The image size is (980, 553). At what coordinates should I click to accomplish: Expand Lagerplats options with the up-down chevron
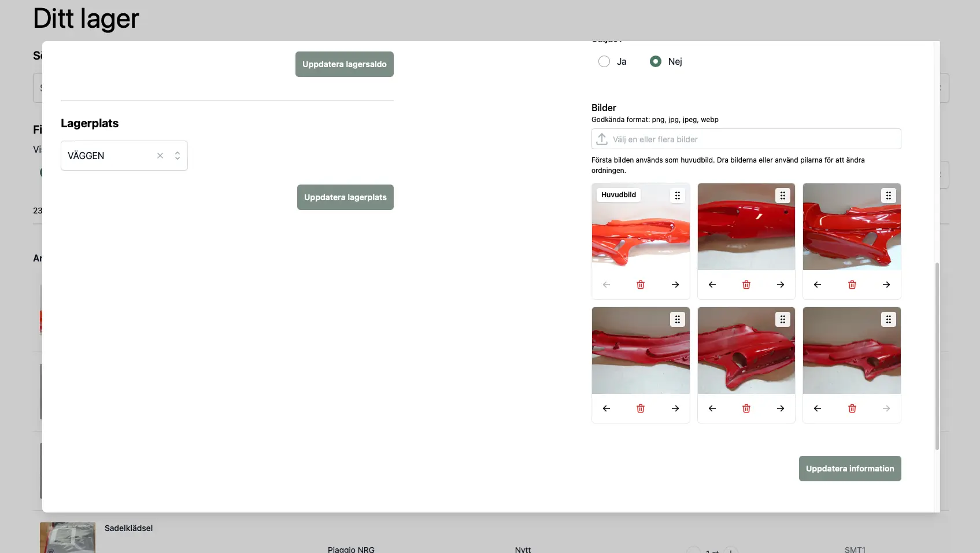click(177, 156)
